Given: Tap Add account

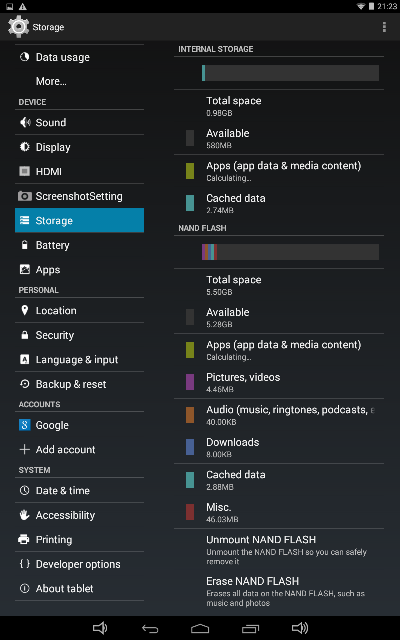Looking at the screenshot, I should (80, 449).
